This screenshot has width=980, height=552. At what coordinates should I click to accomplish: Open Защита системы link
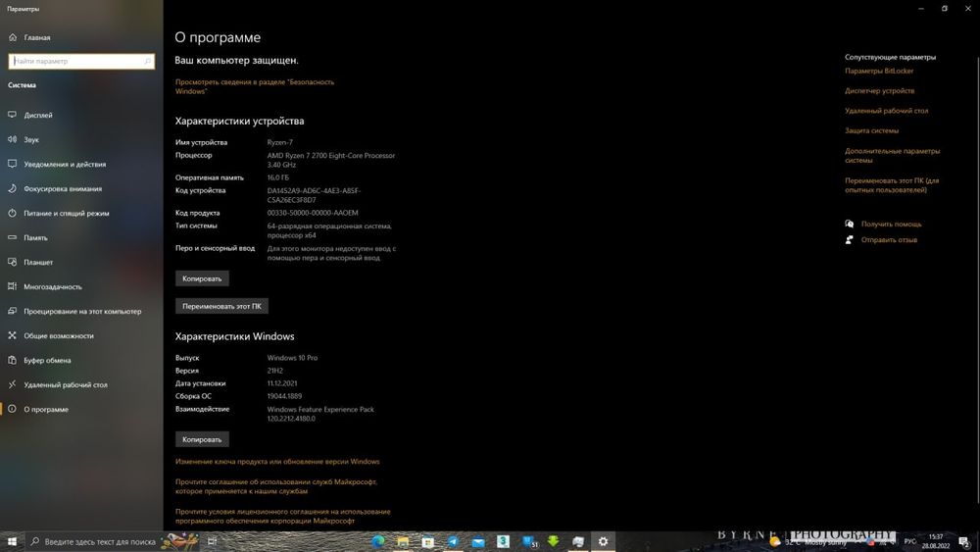[x=872, y=130]
